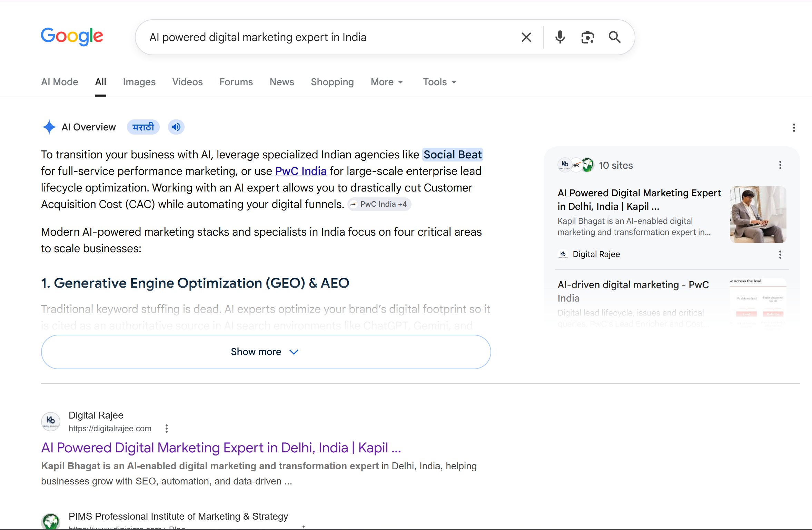Open the Videos tab
Viewport: 812px width, 530px height.
point(187,82)
